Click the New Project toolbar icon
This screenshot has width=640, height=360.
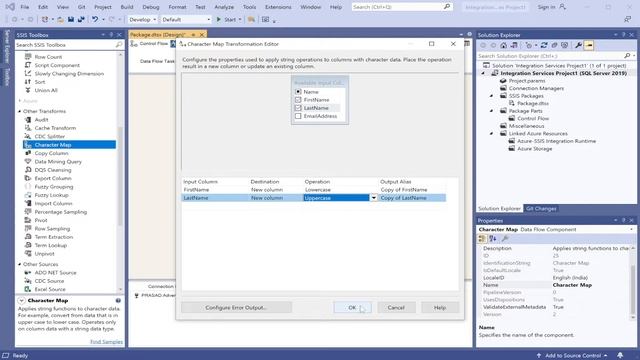(x=45, y=19)
